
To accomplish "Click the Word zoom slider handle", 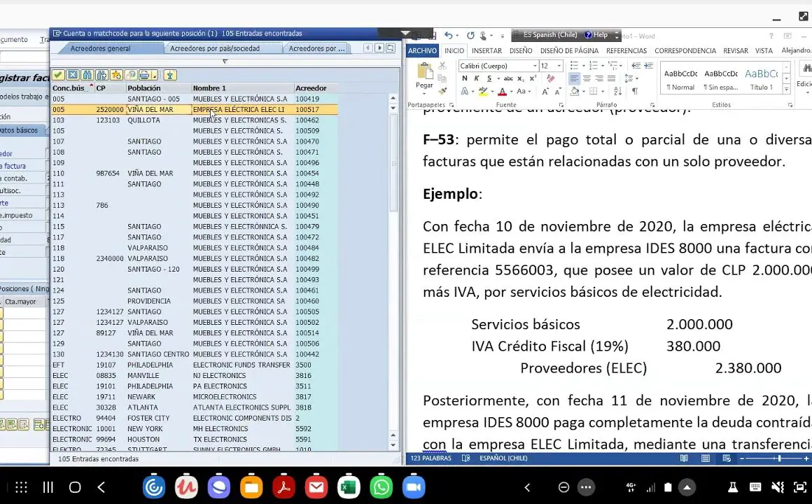I will [779, 458].
